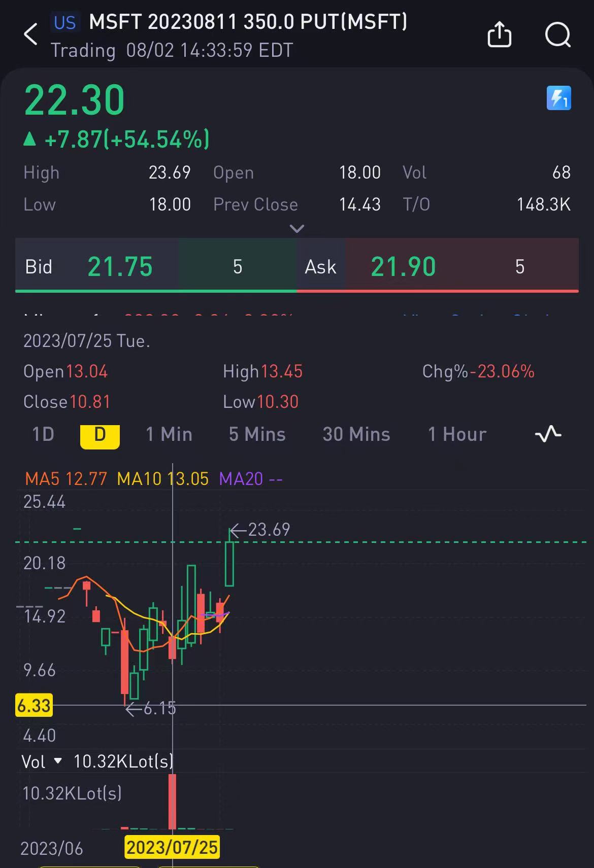The height and width of the screenshot is (868, 594).
Task: Select the D daily chart tab
Action: click(x=100, y=436)
